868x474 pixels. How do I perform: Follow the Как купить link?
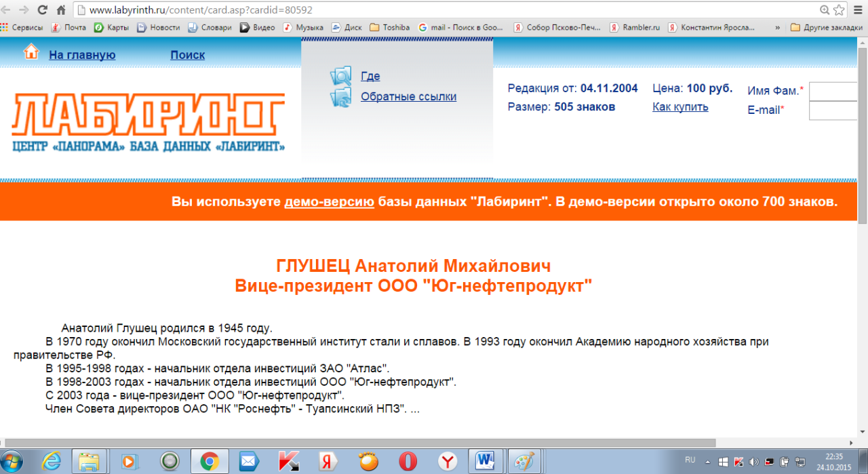680,106
